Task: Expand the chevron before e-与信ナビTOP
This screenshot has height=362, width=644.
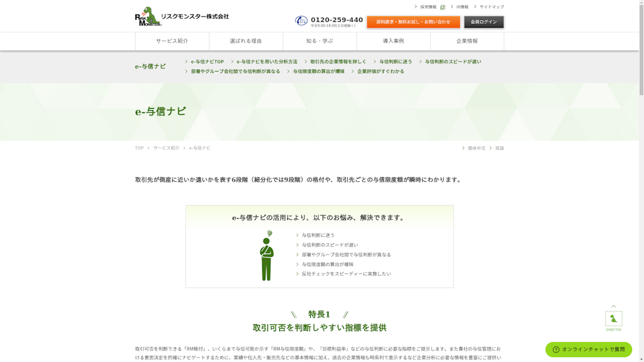Action: 187,61
